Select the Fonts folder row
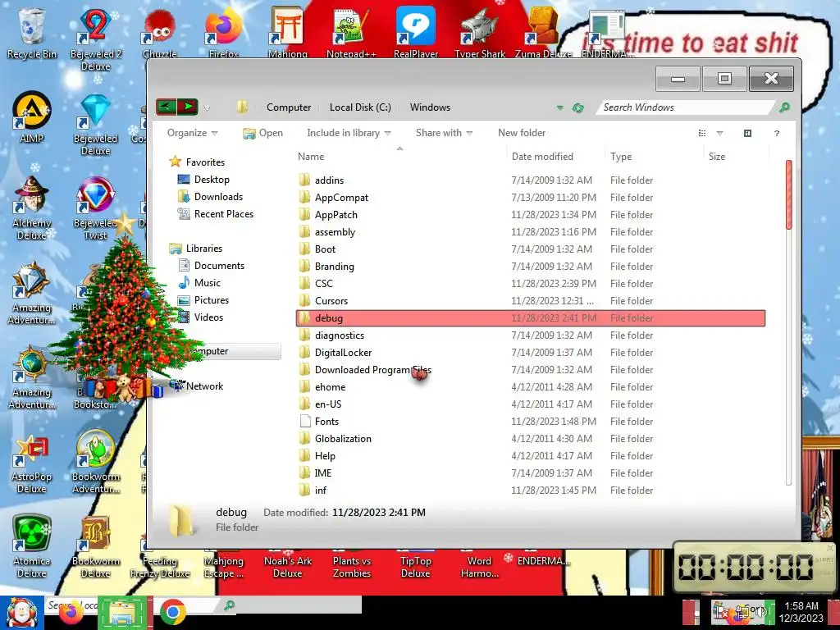 coord(531,421)
